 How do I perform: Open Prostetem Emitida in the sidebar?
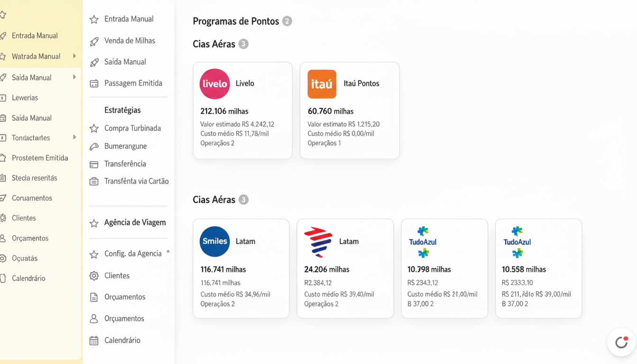coord(40,158)
